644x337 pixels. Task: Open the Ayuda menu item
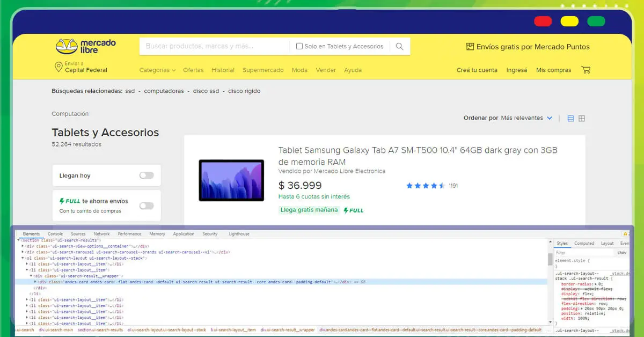click(x=353, y=70)
